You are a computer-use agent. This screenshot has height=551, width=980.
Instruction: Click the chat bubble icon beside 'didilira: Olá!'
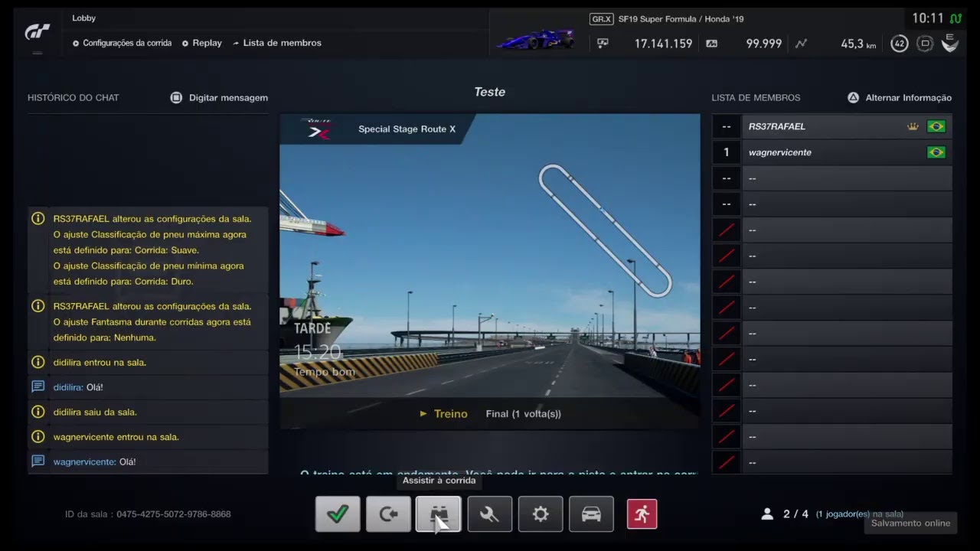click(38, 387)
